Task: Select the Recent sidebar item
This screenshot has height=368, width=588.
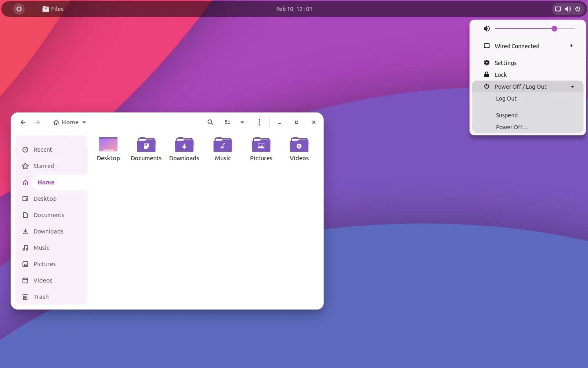Action: (x=42, y=150)
